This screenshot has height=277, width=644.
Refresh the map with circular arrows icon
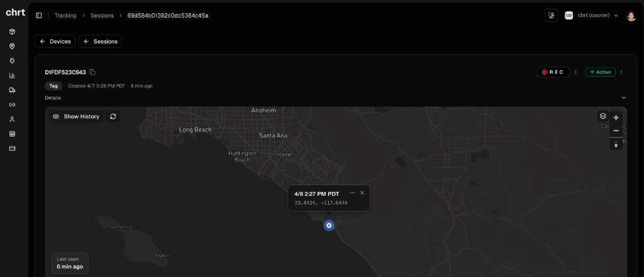(x=113, y=116)
